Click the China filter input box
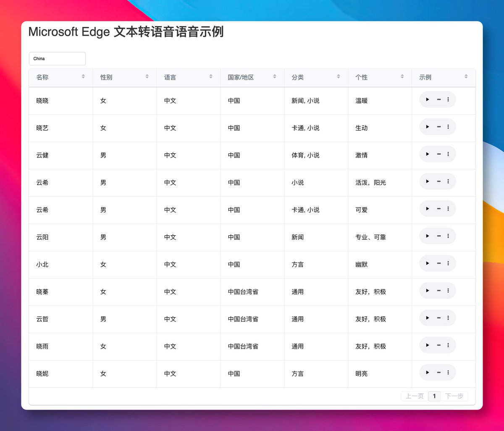The width and height of the screenshot is (504, 431). pyautogui.click(x=57, y=58)
